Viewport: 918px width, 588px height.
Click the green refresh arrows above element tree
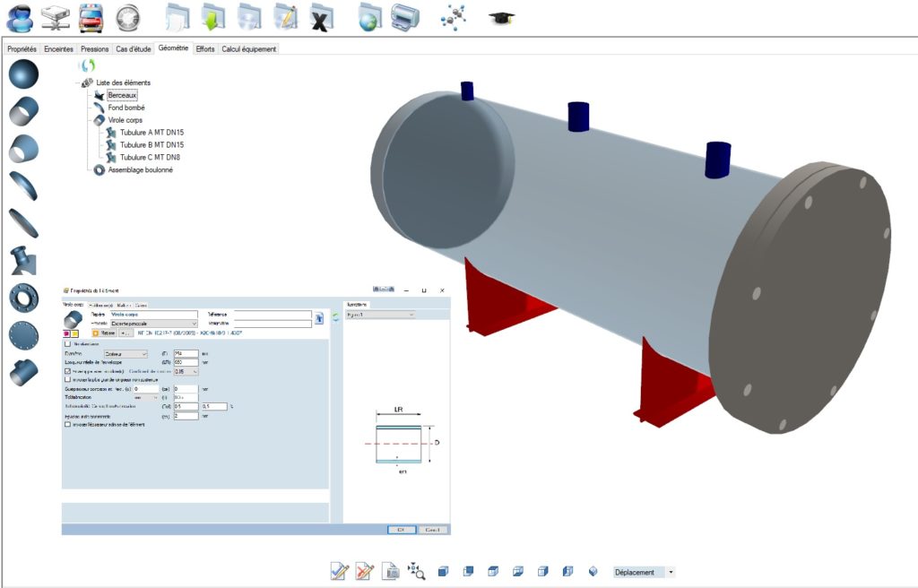[88, 65]
